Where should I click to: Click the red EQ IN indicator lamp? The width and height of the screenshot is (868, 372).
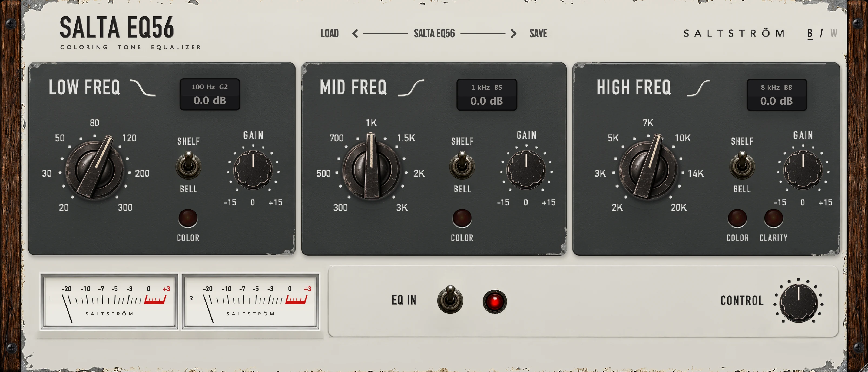(x=495, y=301)
